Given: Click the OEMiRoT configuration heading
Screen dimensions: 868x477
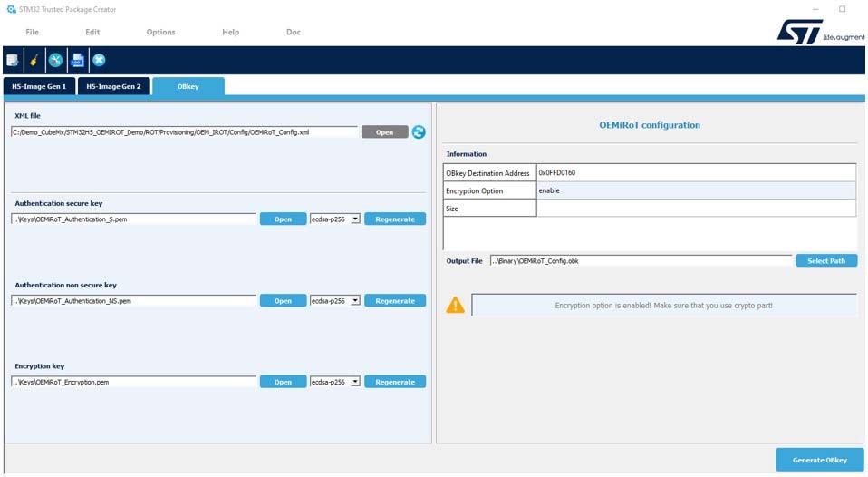Looking at the screenshot, I should point(650,125).
